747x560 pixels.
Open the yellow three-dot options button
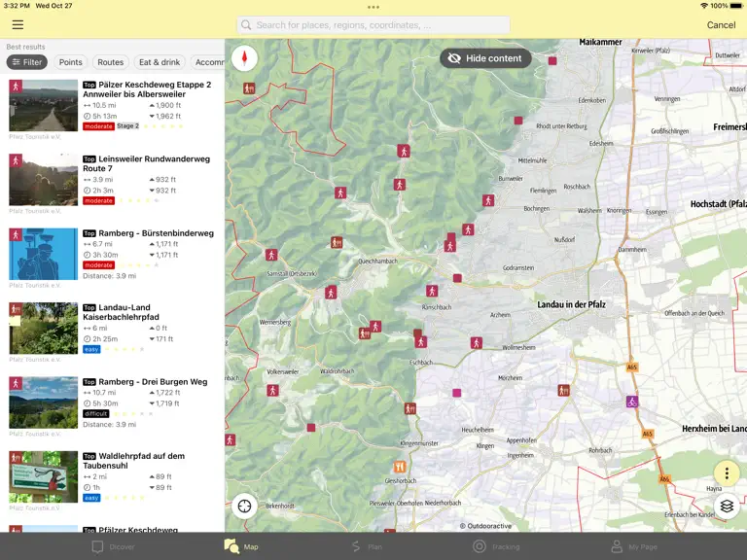[727, 473]
